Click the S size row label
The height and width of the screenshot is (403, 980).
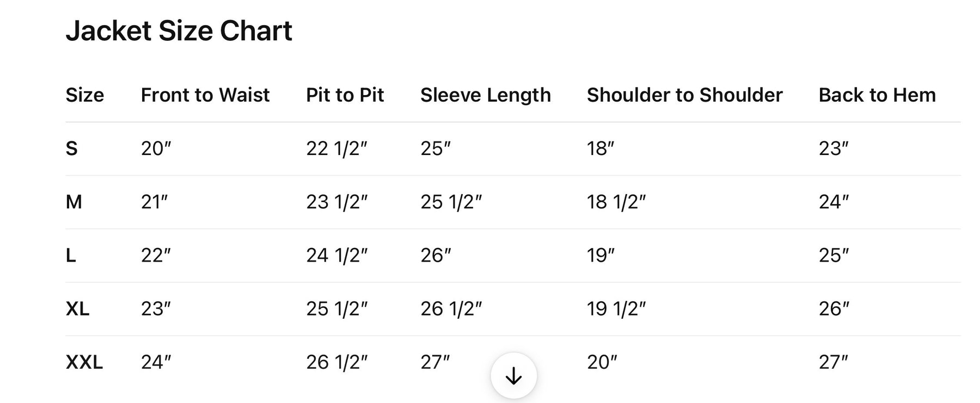tap(72, 148)
